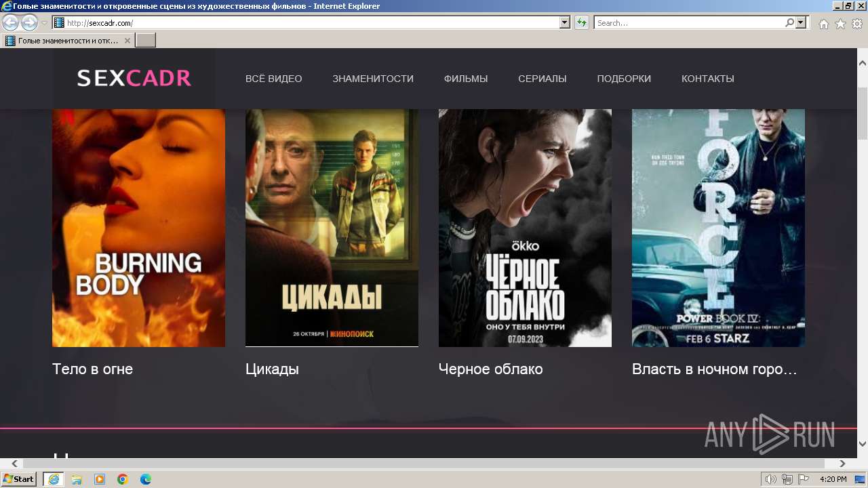Click the vertical scrollbar thumb
Viewport: 868px width, 488px height.
[863, 113]
